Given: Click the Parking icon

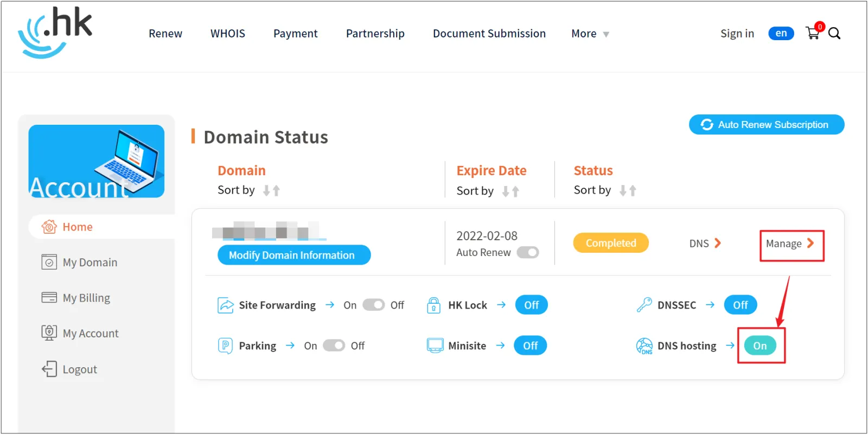Looking at the screenshot, I should (x=225, y=346).
